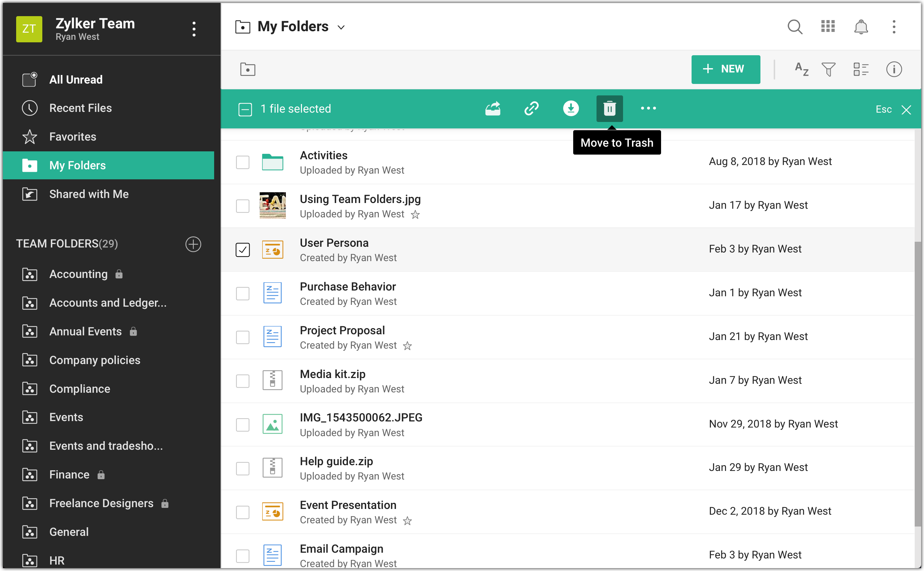Click the copy link icon
Screen dimensions: 924x571
[x=531, y=109]
